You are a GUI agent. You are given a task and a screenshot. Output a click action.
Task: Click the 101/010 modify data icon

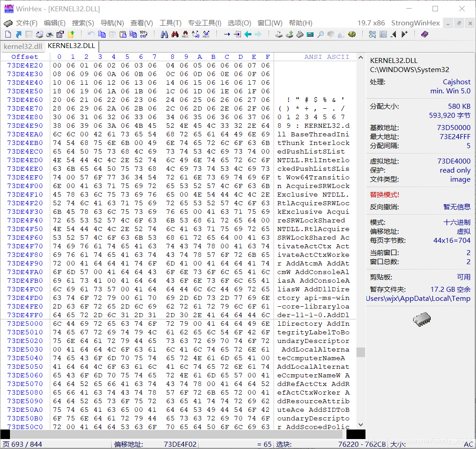tap(144, 34)
